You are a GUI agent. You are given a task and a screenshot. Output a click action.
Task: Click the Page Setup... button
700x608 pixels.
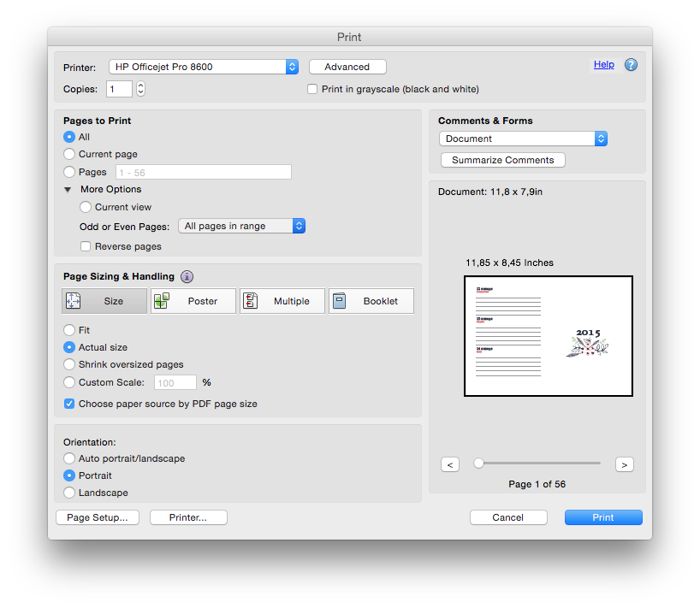tap(98, 517)
